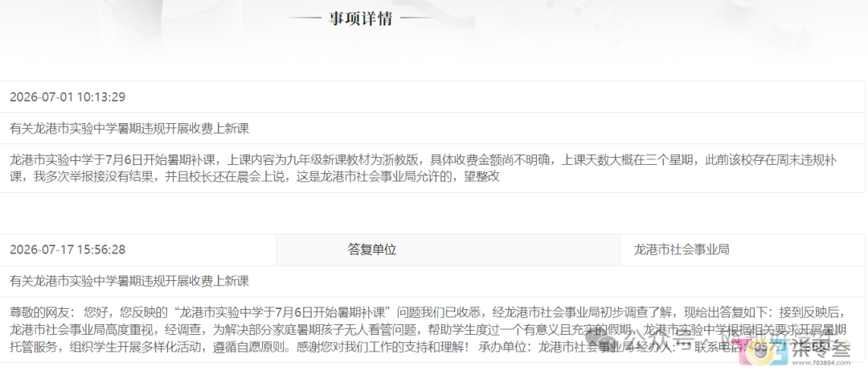Screen dimensions: 868x375
Task: Click the reply paragraph starting 尊敬的网友
Action: coord(428,330)
